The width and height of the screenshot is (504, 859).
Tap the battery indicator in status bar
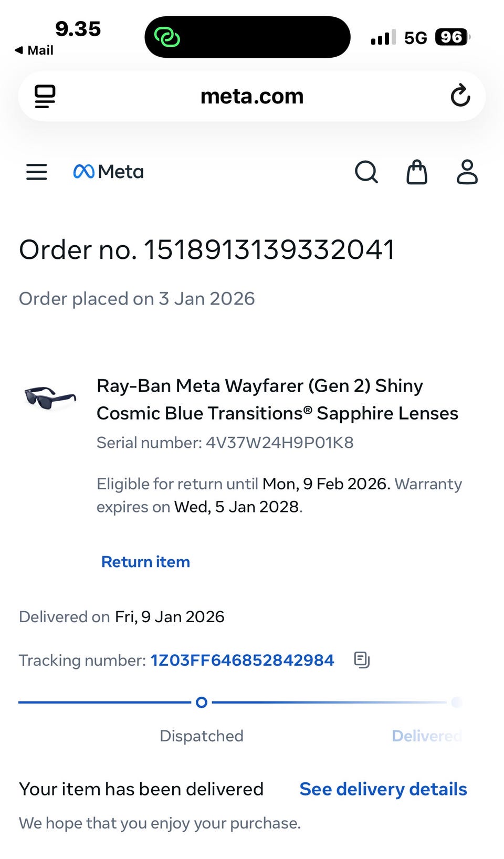point(451,37)
